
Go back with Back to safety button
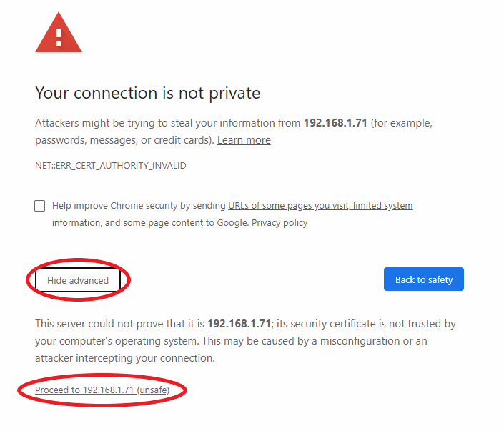424,279
